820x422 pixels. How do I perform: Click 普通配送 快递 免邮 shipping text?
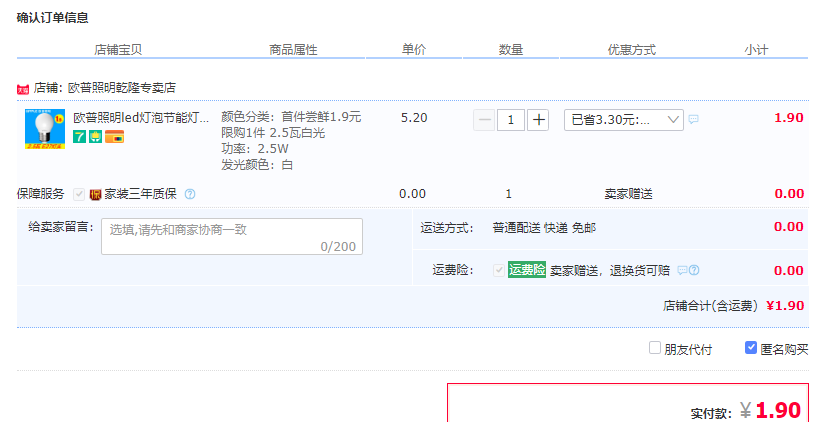click(x=544, y=228)
